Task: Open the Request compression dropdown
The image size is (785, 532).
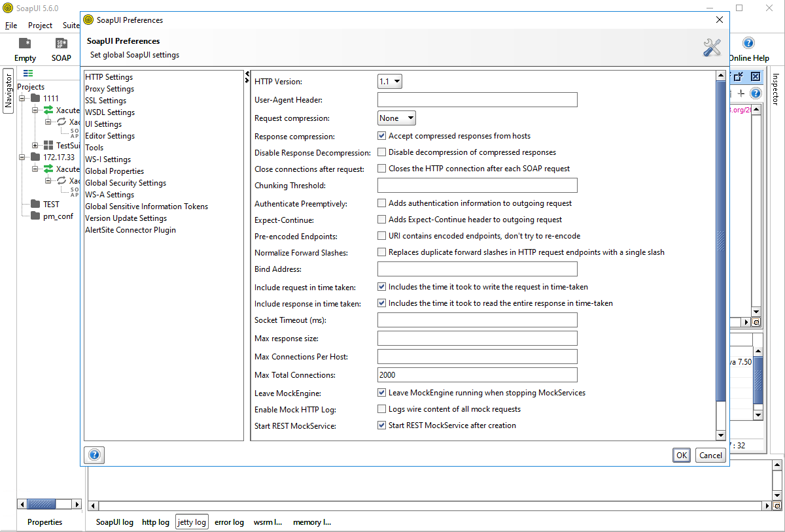Action: (396, 118)
